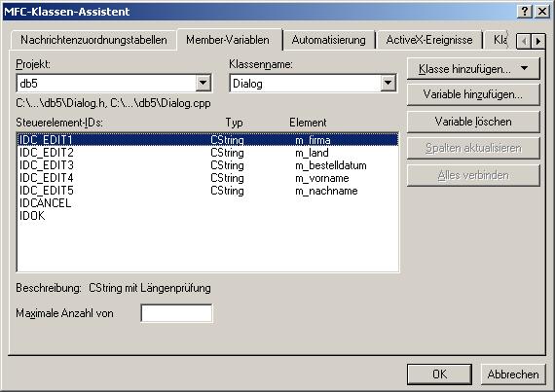
Task: Cancel with the Abbrechen button
Action: (513, 374)
